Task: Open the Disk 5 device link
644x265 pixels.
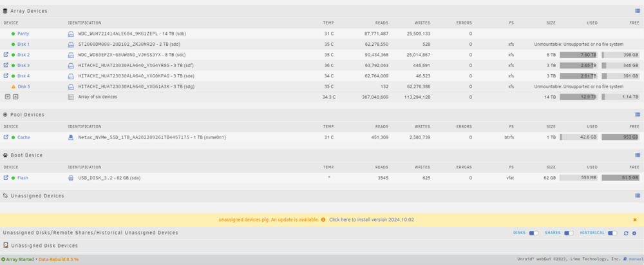Action: click(24, 86)
